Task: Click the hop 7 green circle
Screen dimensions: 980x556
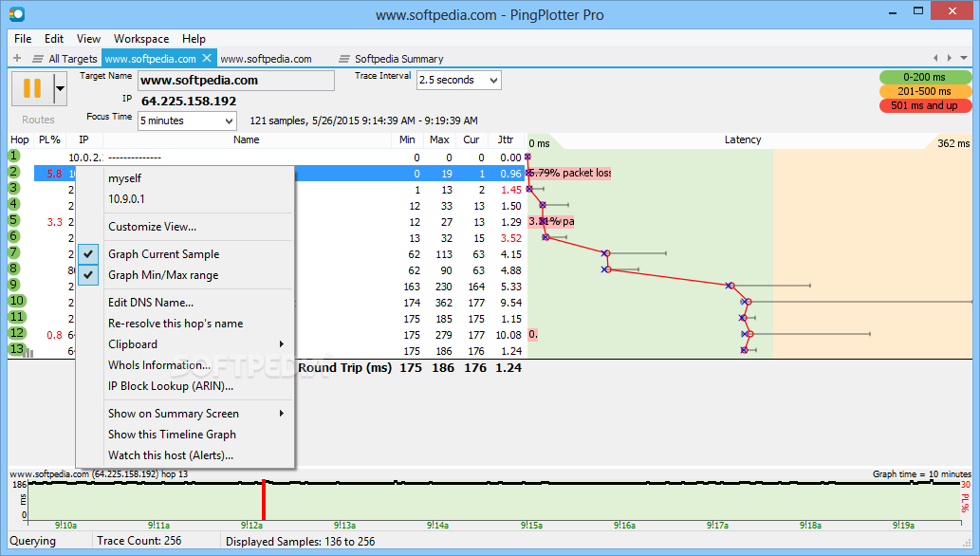Action: [x=13, y=252]
